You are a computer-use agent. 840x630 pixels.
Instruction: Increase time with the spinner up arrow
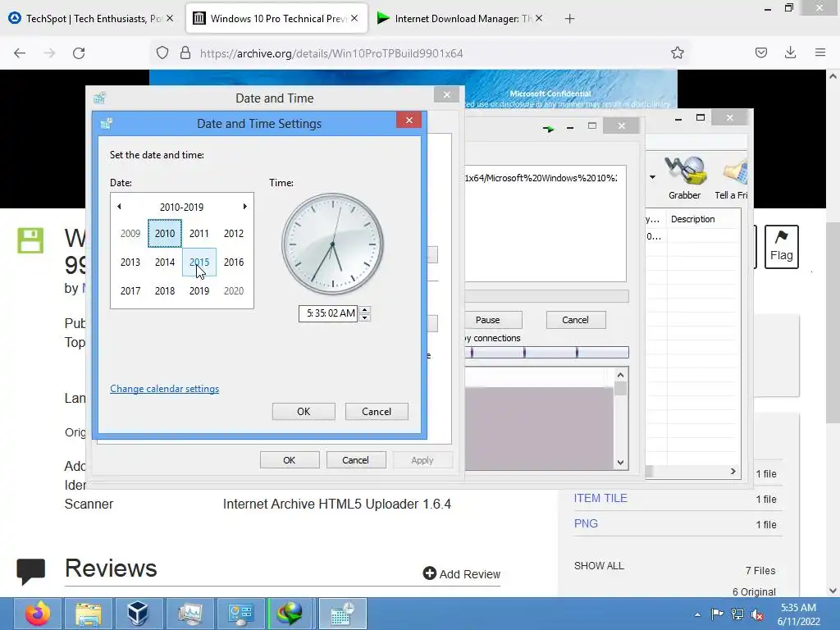[x=364, y=309]
